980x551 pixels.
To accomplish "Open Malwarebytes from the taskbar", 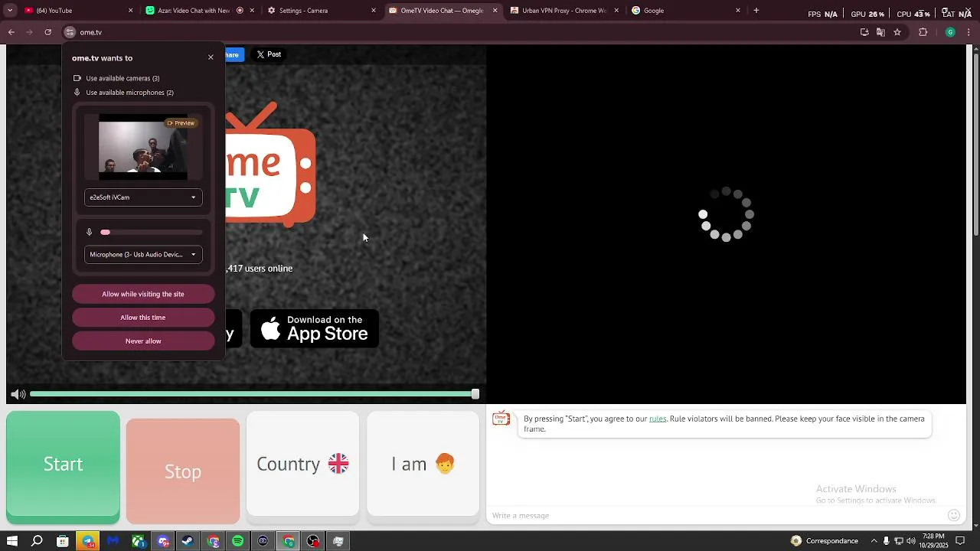I will tap(113, 541).
